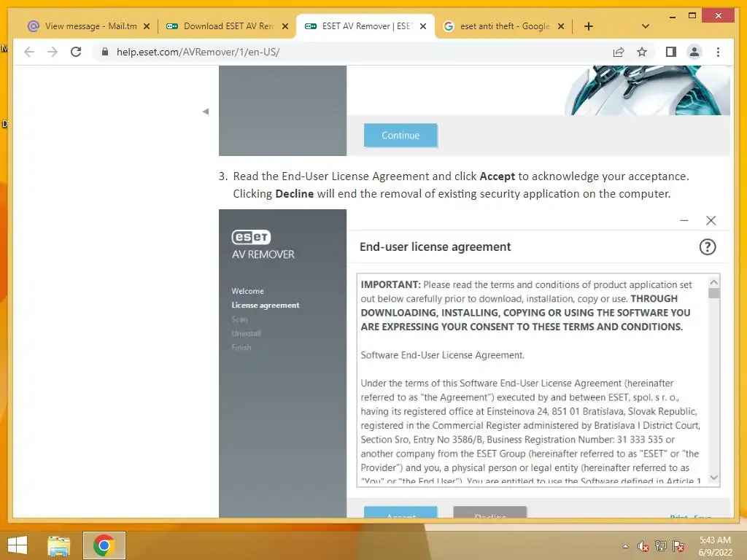Click the license agreement scrollbar thumb

click(713, 293)
